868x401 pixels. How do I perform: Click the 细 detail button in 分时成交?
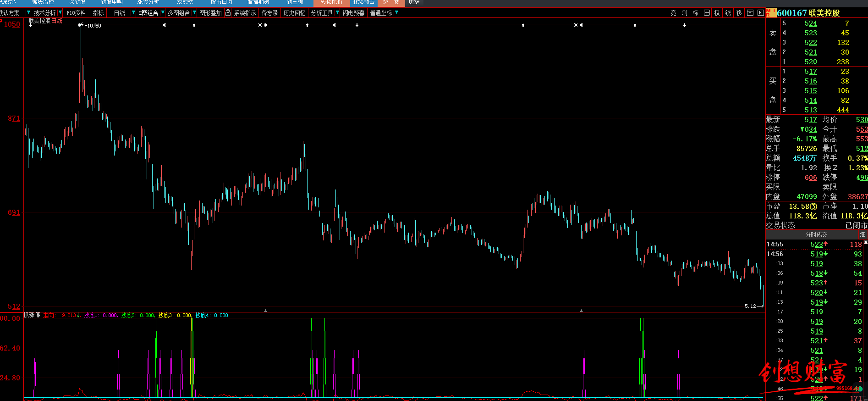(x=863, y=234)
